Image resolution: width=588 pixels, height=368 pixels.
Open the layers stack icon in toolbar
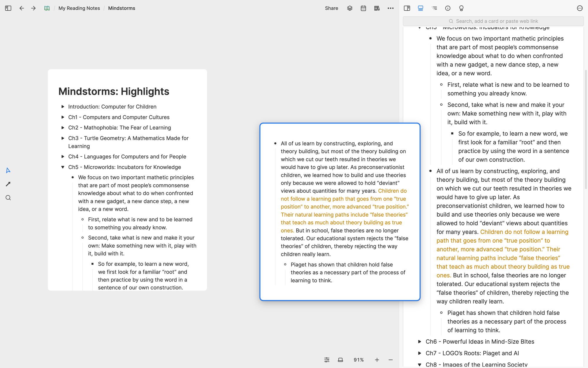[x=350, y=8]
